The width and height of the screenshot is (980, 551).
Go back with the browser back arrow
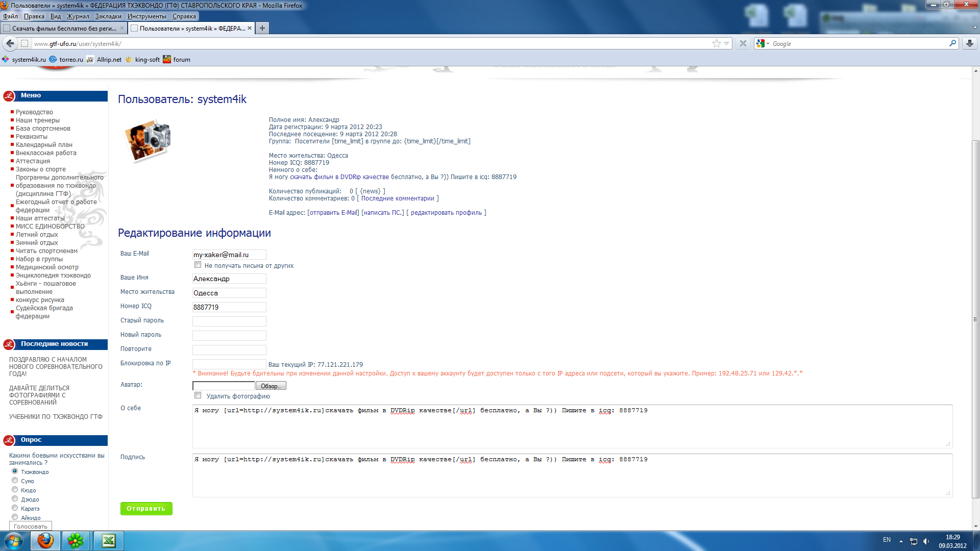(x=10, y=43)
